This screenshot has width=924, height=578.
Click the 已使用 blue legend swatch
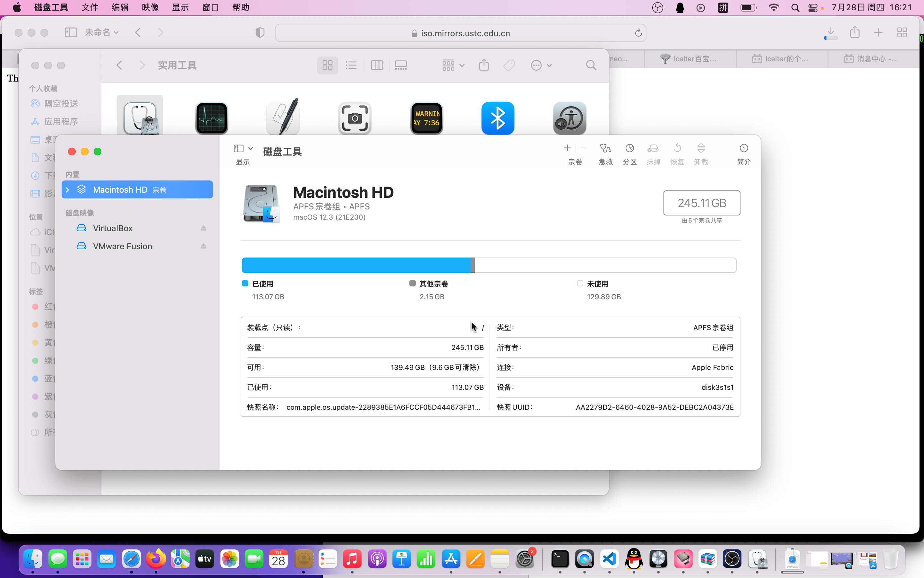(245, 283)
